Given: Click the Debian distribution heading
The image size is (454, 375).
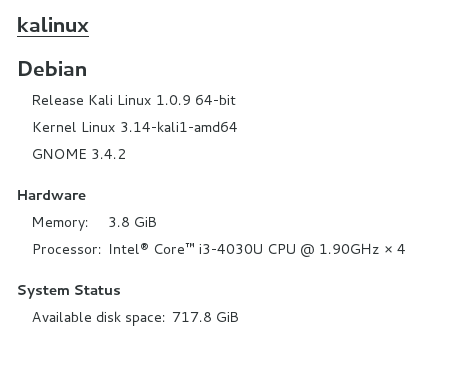Looking at the screenshot, I should [x=52, y=69].
